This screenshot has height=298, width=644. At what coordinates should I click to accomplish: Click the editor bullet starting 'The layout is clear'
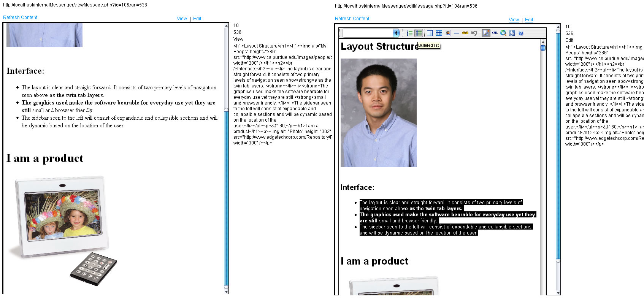(441, 206)
